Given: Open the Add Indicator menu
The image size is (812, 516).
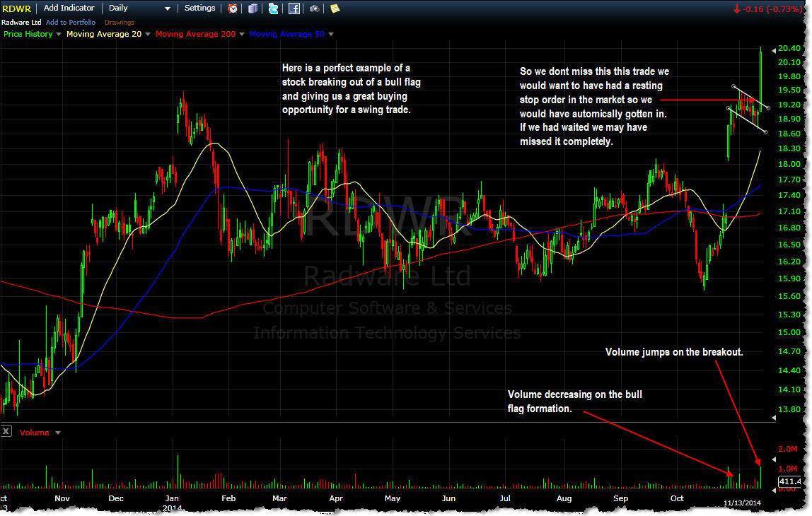Looking at the screenshot, I should [69, 8].
